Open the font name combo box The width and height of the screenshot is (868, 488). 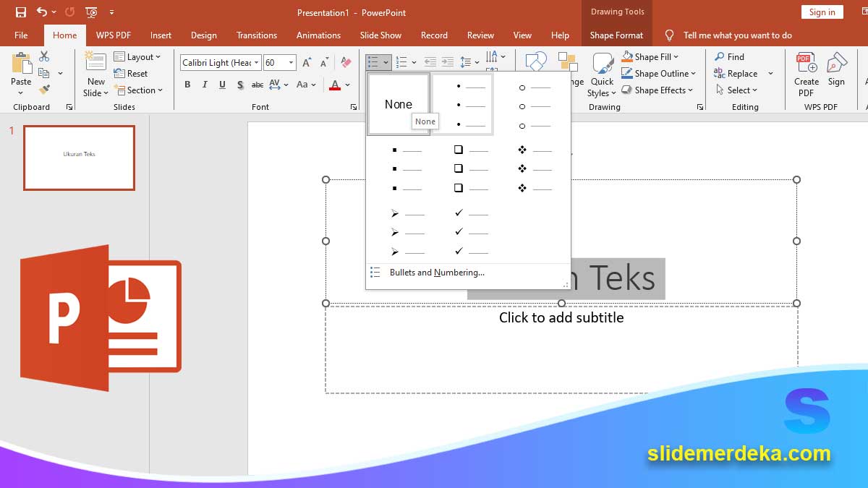click(221, 63)
